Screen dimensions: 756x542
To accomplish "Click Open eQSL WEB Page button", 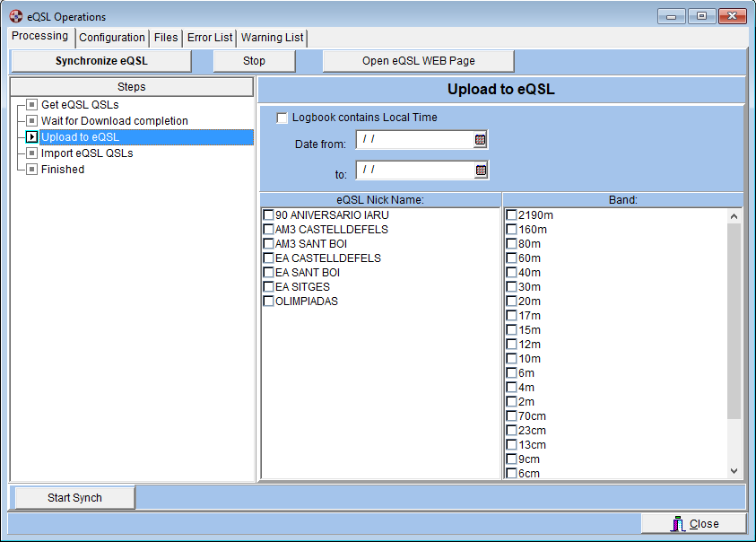I will pos(418,61).
